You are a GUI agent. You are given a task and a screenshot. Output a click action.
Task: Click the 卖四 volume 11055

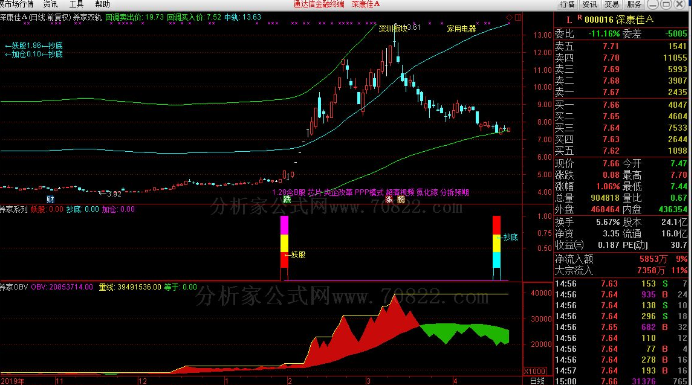tap(675, 58)
